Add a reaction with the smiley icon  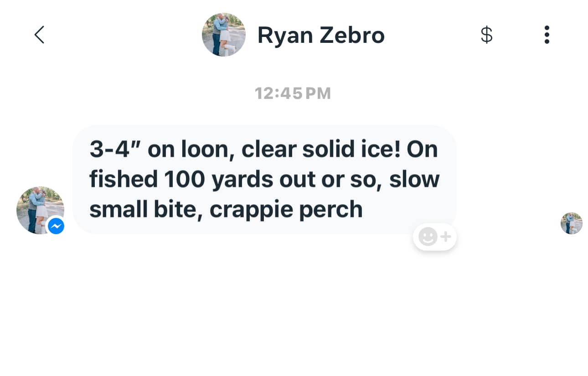coord(428,237)
